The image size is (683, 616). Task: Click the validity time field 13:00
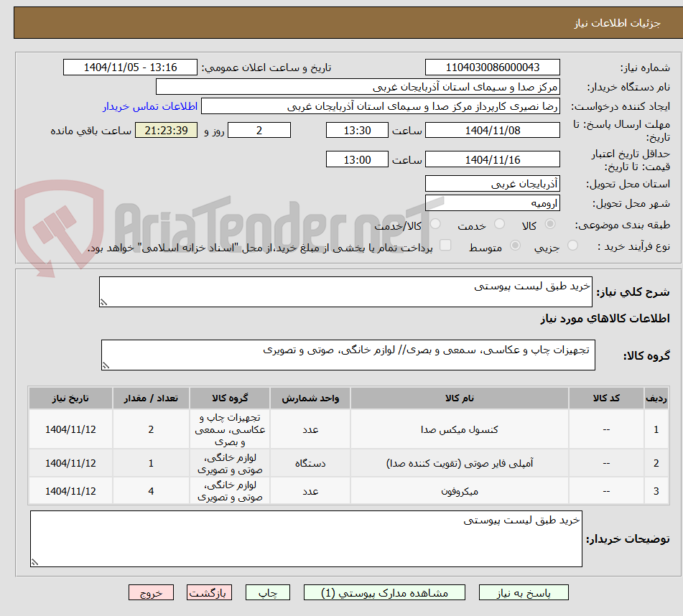pyautogui.click(x=357, y=159)
